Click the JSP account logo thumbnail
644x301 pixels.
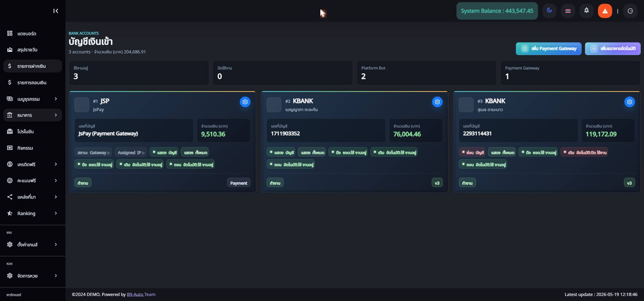click(82, 105)
